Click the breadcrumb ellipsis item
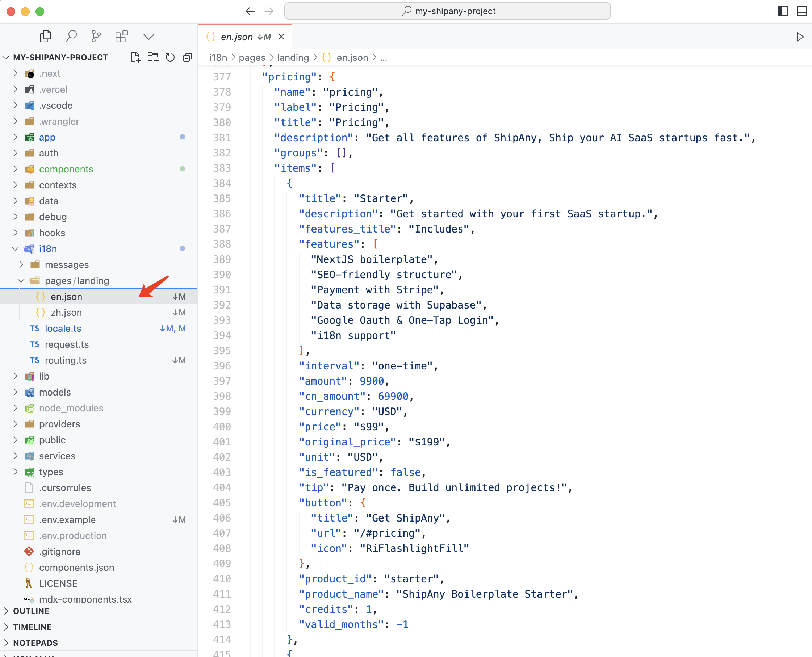 (x=384, y=58)
